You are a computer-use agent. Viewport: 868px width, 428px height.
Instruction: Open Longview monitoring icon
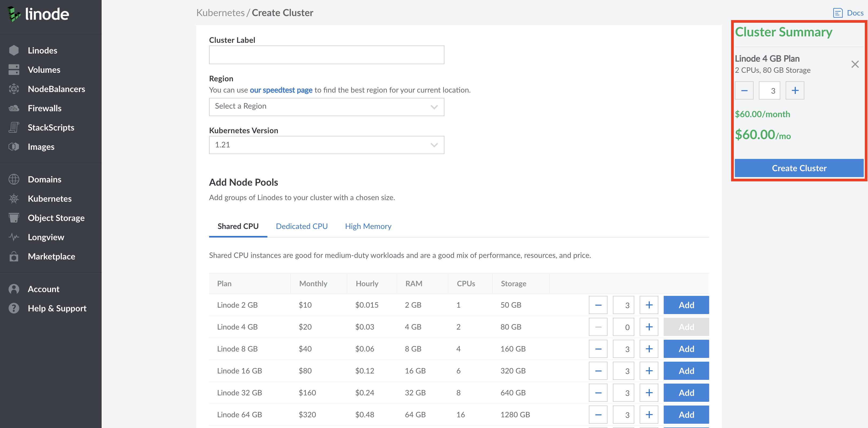point(14,237)
